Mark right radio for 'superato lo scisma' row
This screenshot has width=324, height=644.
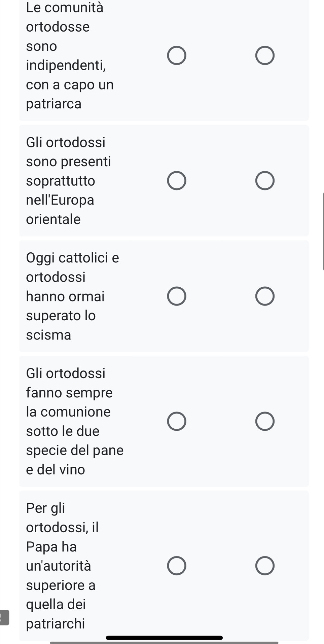pos(265,296)
